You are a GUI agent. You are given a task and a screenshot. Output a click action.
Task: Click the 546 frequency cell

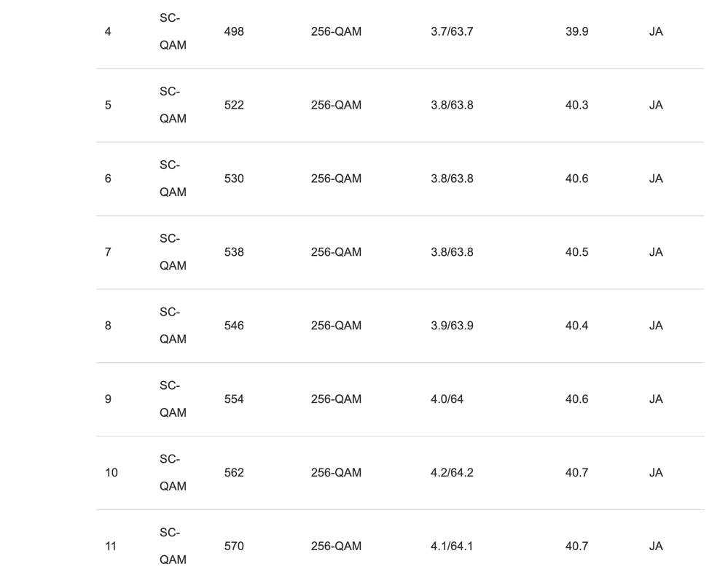[234, 326]
